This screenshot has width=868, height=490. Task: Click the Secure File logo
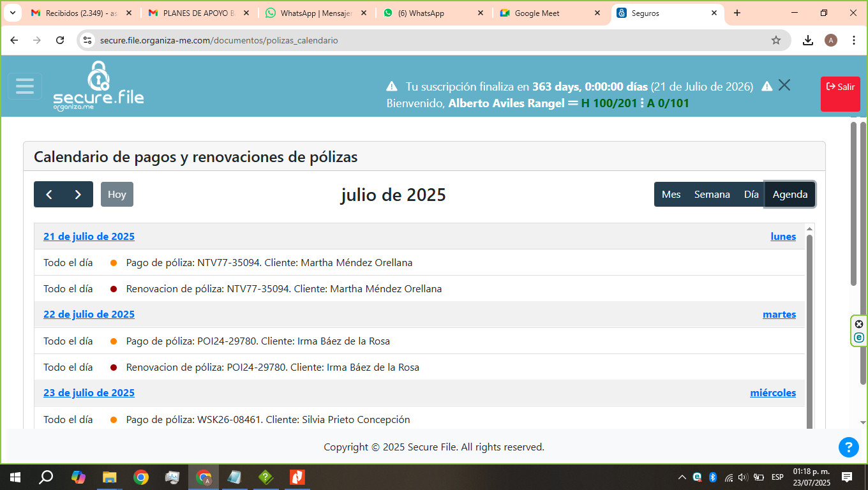point(98,87)
